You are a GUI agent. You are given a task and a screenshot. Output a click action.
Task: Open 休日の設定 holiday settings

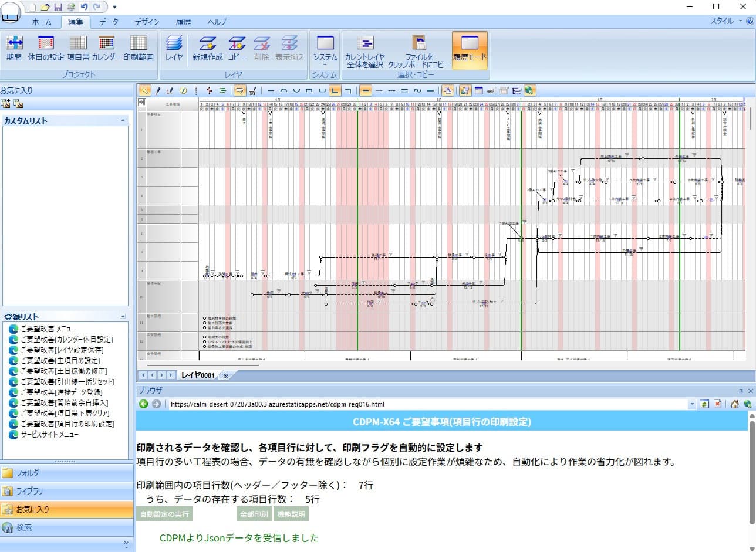tap(46, 48)
